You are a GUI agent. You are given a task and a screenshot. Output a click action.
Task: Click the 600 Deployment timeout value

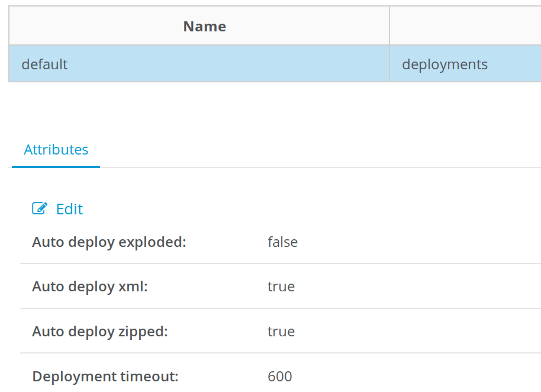(x=280, y=377)
